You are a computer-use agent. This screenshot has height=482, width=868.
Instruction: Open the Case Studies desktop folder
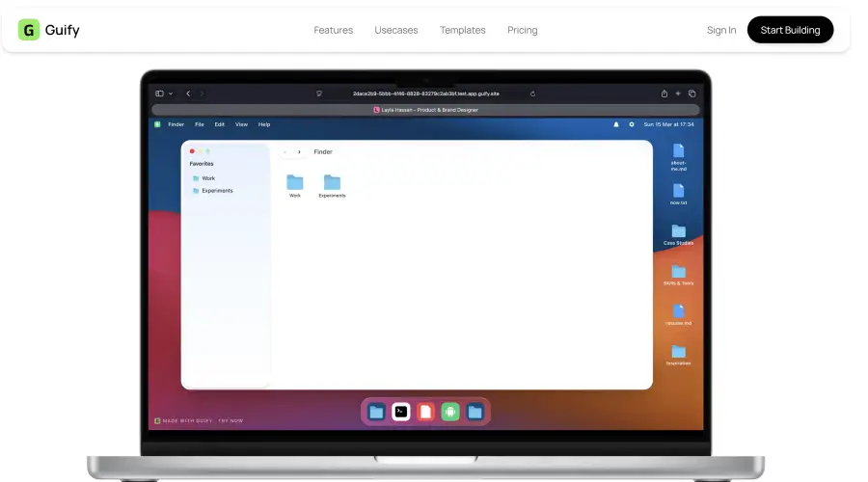point(679,234)
